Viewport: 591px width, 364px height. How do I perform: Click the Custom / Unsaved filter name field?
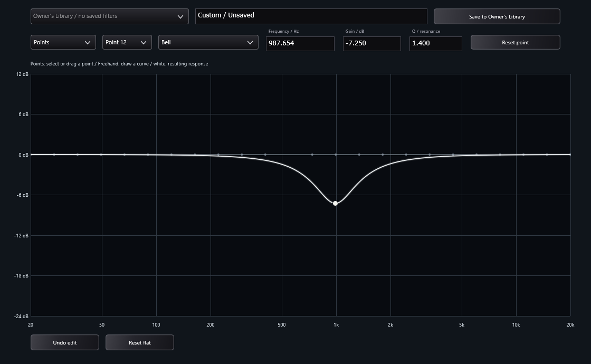tap(311, 16)
